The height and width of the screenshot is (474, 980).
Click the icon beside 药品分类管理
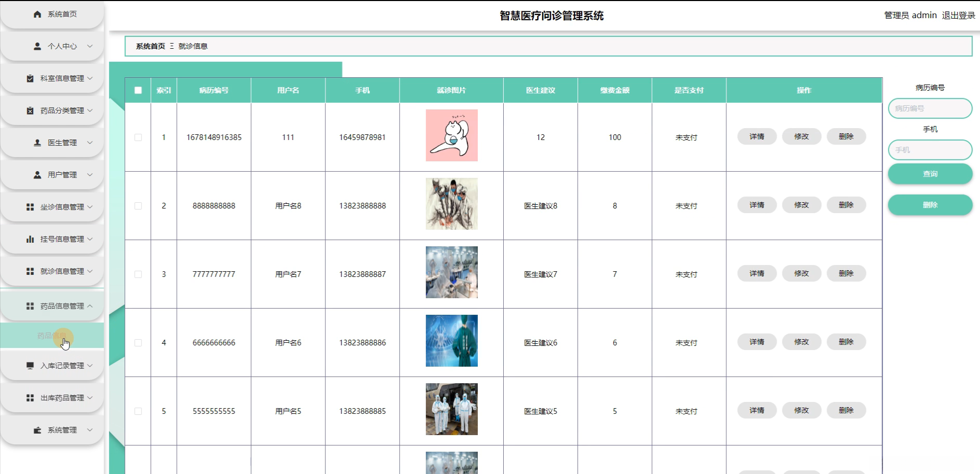point(30,110)
